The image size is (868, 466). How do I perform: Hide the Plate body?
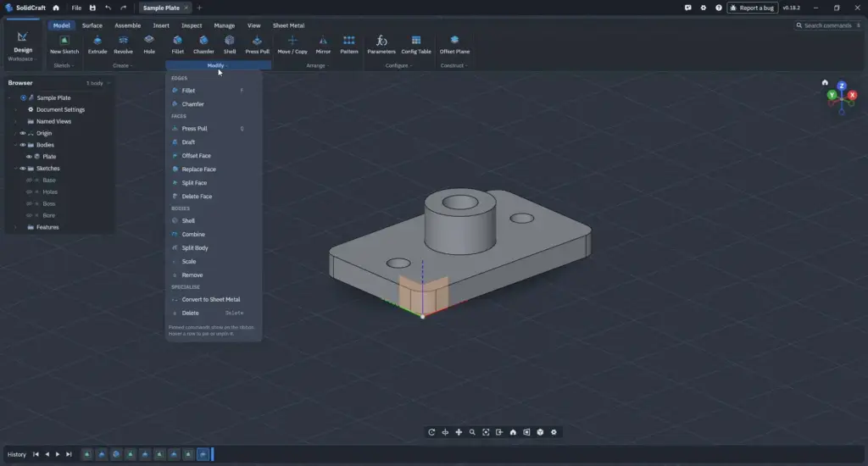tap(29, 157)
